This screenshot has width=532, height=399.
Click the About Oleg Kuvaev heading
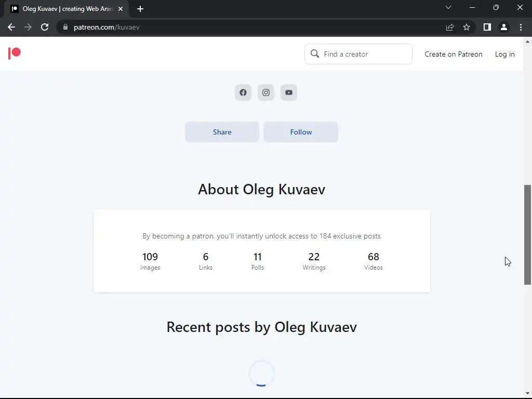pyautogui.click(x=262, y=189)
